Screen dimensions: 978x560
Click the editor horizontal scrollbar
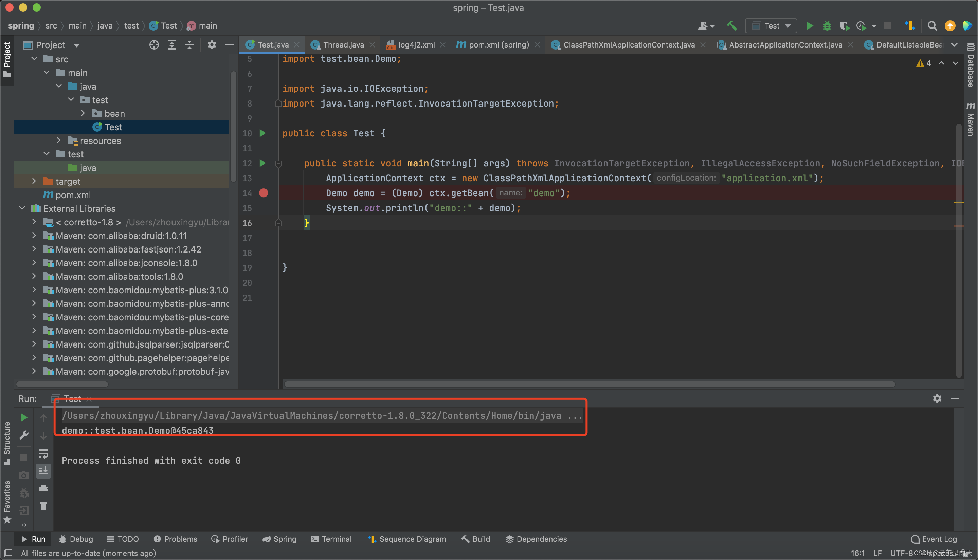(x=588, y=384)
